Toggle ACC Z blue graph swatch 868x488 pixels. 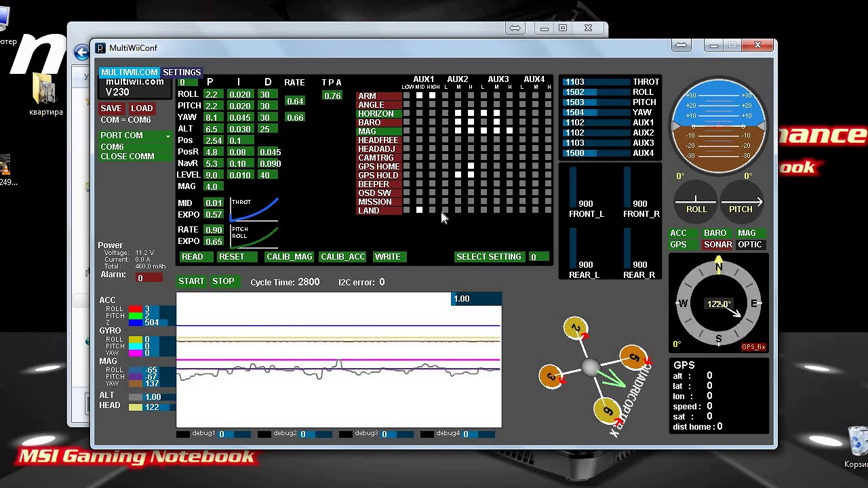coord(135,323)
